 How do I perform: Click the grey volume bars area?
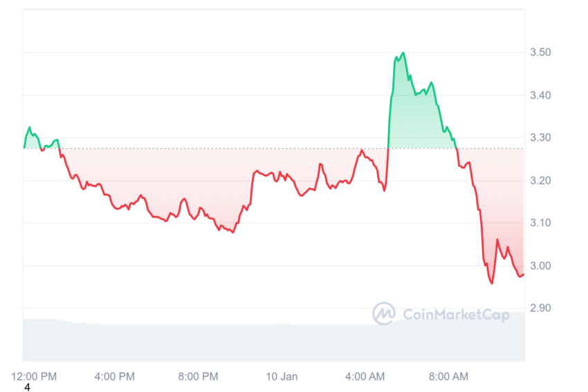tap(274, 341)
